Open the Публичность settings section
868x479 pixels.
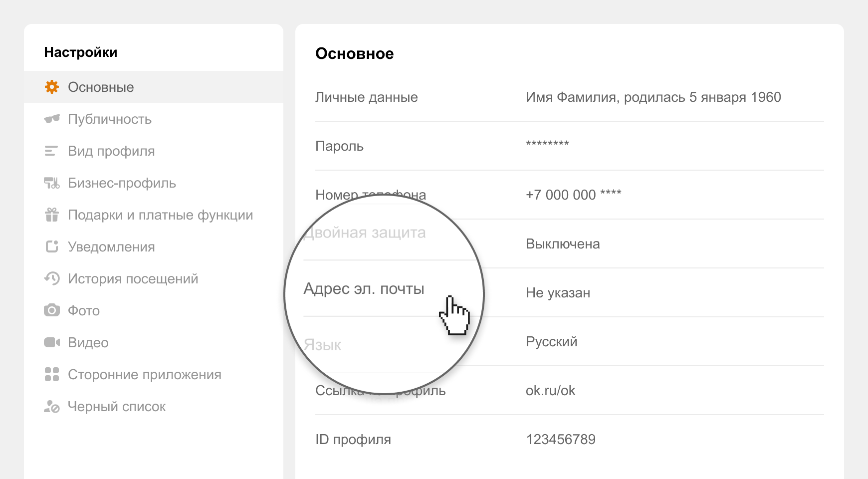pos(154,119)
